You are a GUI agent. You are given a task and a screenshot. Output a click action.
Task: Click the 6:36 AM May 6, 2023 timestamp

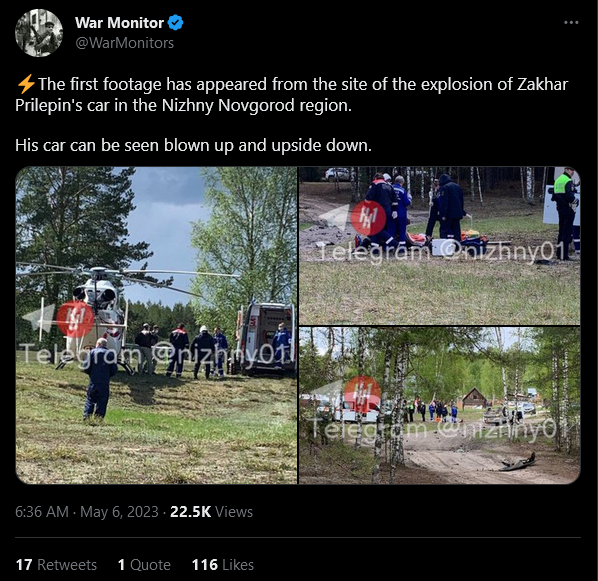87,512
